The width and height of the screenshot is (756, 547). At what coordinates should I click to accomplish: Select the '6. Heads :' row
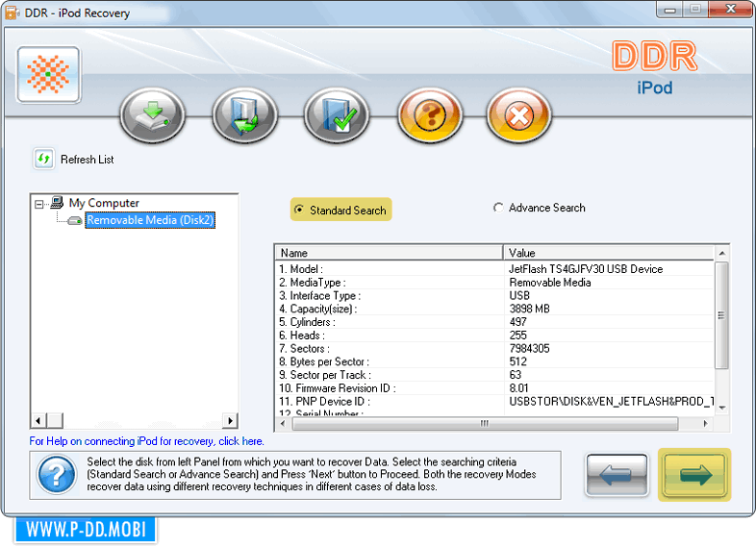494,336
